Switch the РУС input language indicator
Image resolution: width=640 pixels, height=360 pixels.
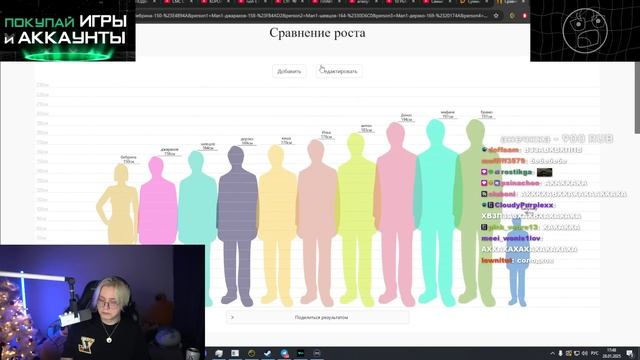click(x=595, y=353)
